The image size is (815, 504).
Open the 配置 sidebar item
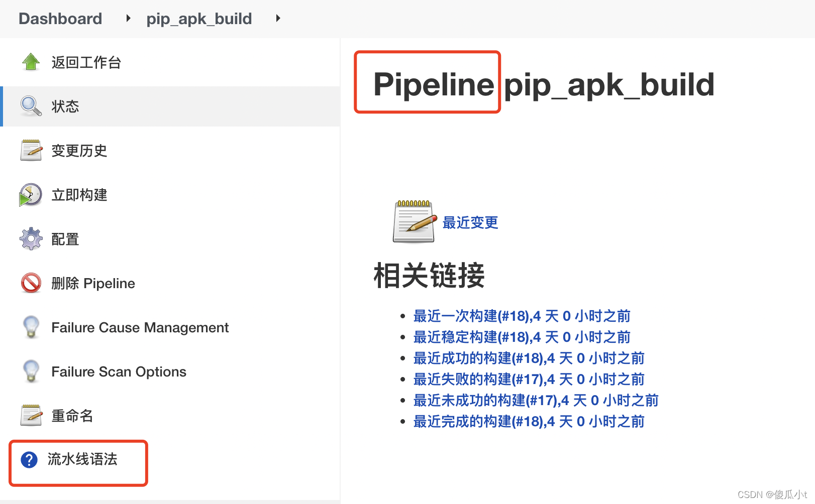(65, 239)
